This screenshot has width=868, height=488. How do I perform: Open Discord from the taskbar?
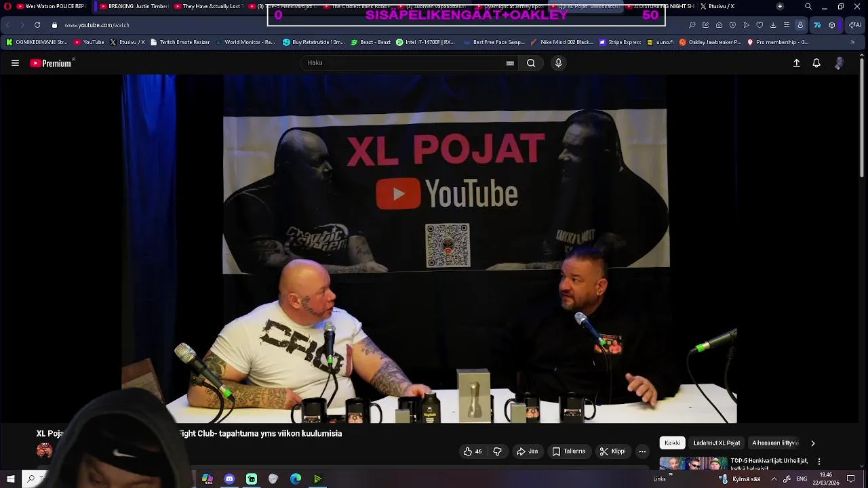pos(229,479)
